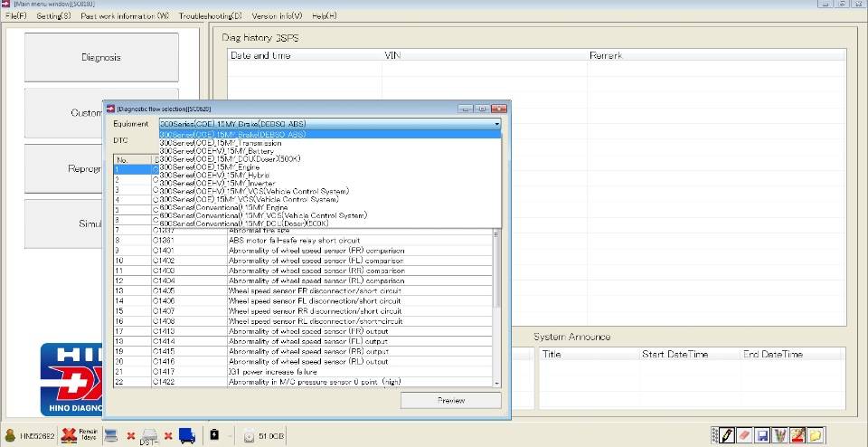This screenshot has width=868, height=447.
Task: Click the blue truck vehicle icon
Action: coord(187,436)
